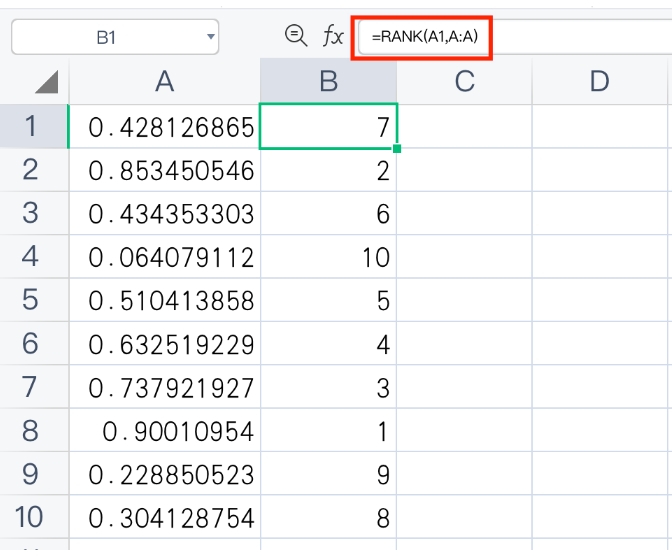Click cell containing 0.853450546
Screen dimensions: 672x556
point(165,170)
